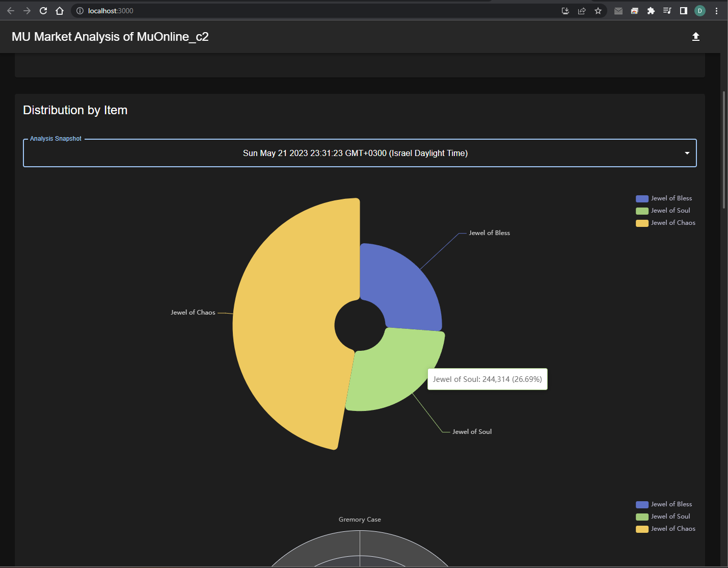Image resolution: width=728 pixels, height=568 pixels.
Task: Go back using the browser back arrow
Action: 11,11
